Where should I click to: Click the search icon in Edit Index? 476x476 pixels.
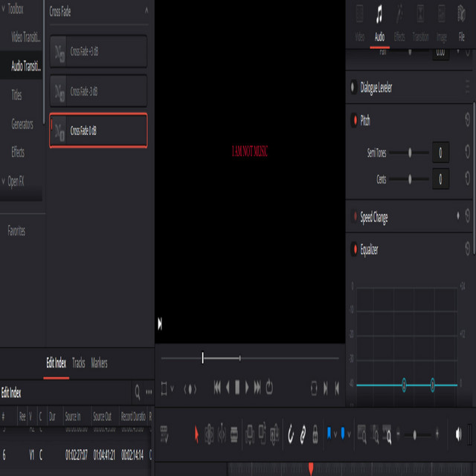(136, 391)
